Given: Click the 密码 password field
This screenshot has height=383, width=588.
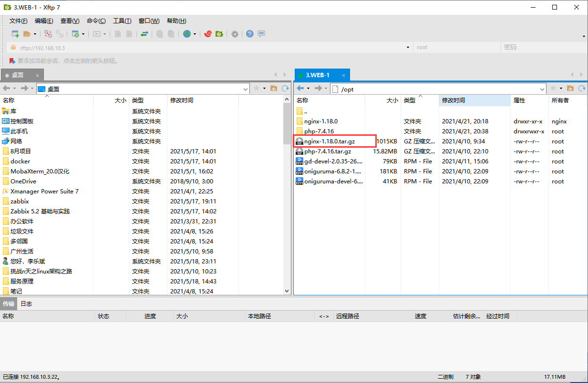Looking at the screenshot, I should [544, 48].
